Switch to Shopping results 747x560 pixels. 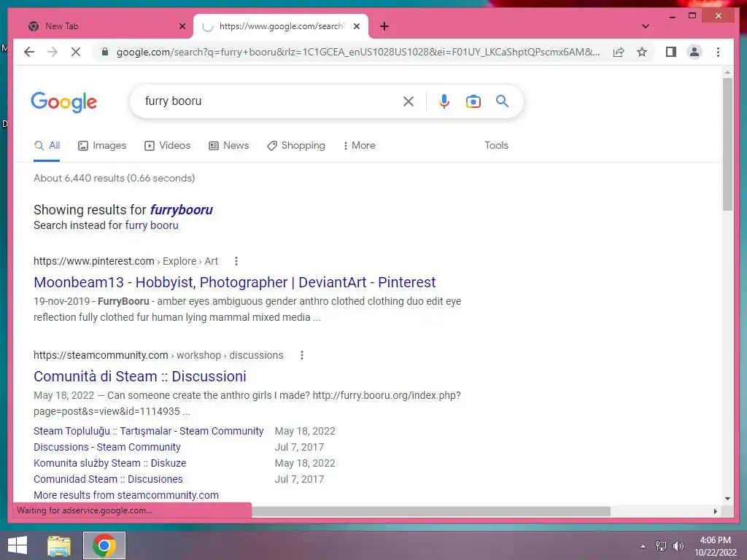pos(296,145)
